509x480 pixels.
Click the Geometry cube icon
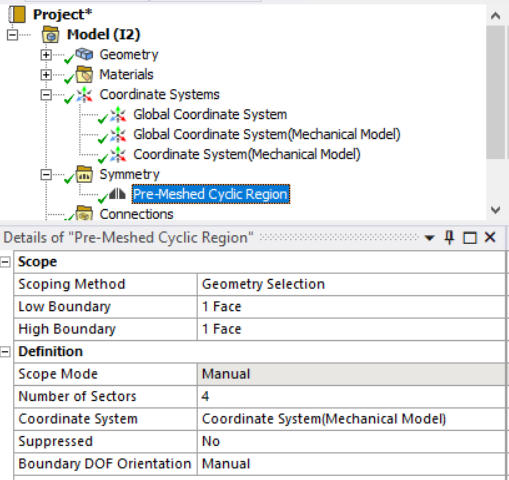point(84,54)
